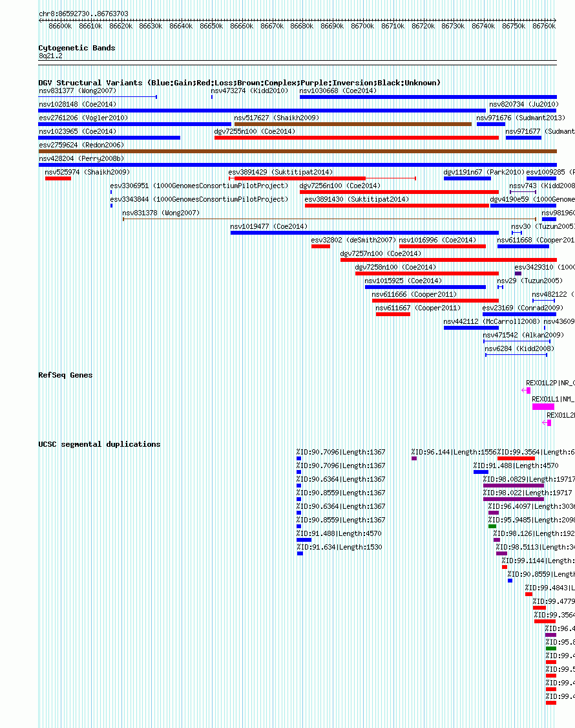
Task: Select the Cytogenetic Bands track title
Action: (77, 48)
